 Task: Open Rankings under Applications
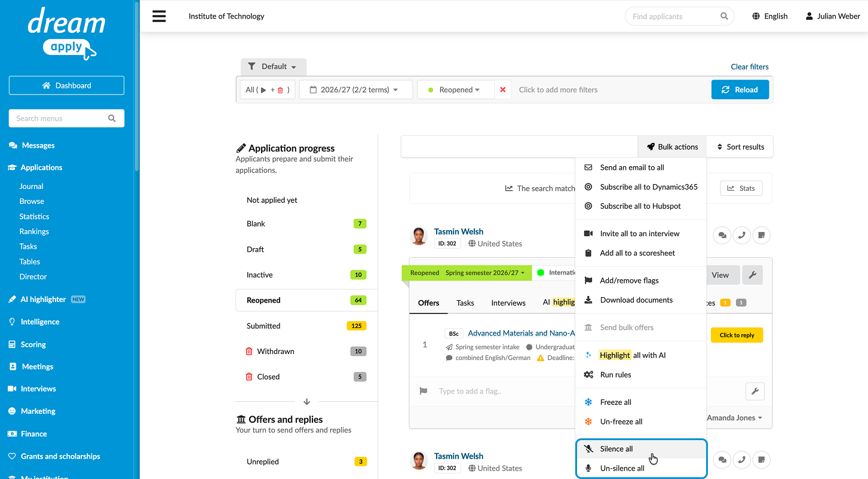point(34,231)
